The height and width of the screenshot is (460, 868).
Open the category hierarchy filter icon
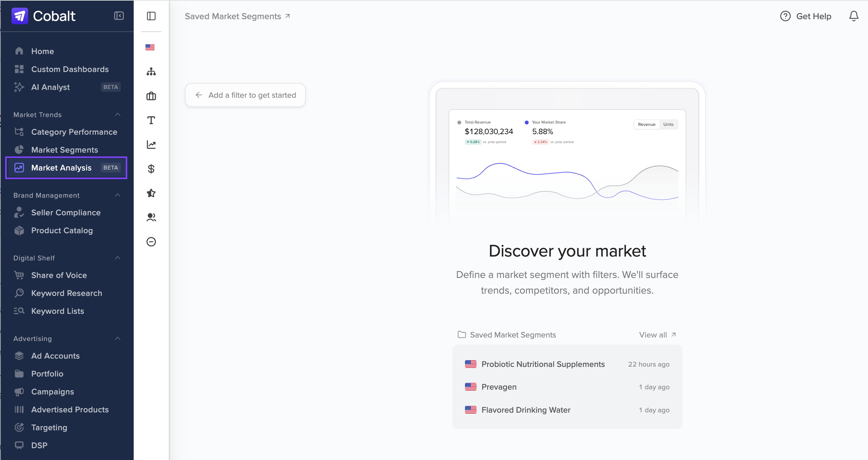coord(151,71)
